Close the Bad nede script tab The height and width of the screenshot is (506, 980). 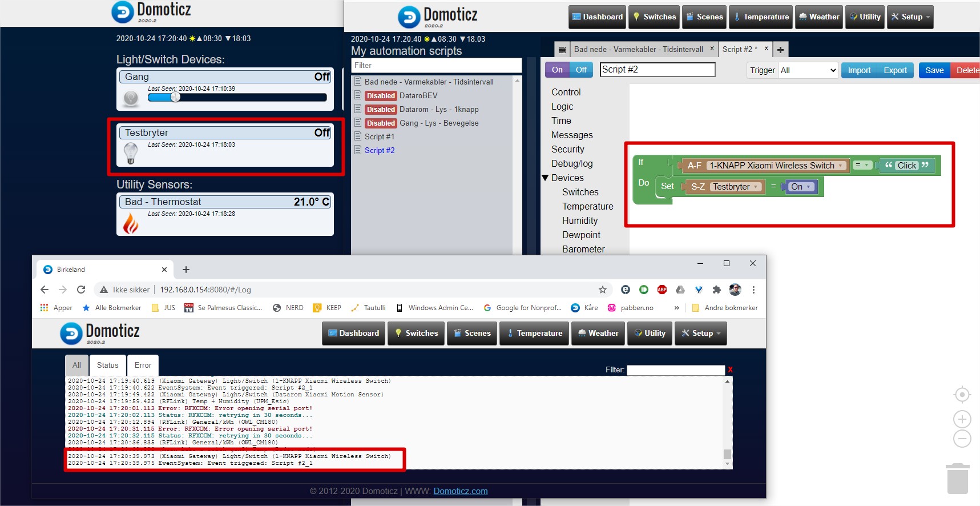[712, 49]
